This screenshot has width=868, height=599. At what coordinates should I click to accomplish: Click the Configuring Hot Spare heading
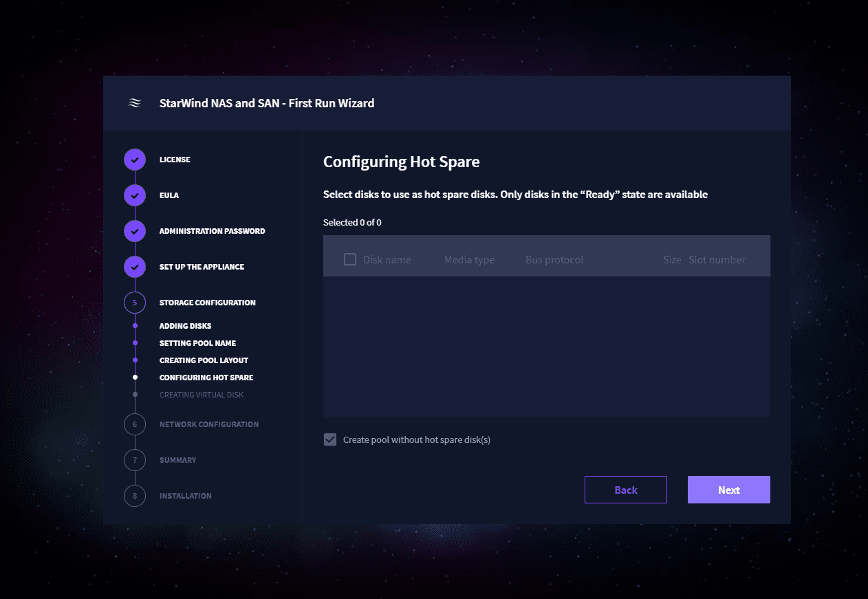pyautogui.click(x=402, y=162)
